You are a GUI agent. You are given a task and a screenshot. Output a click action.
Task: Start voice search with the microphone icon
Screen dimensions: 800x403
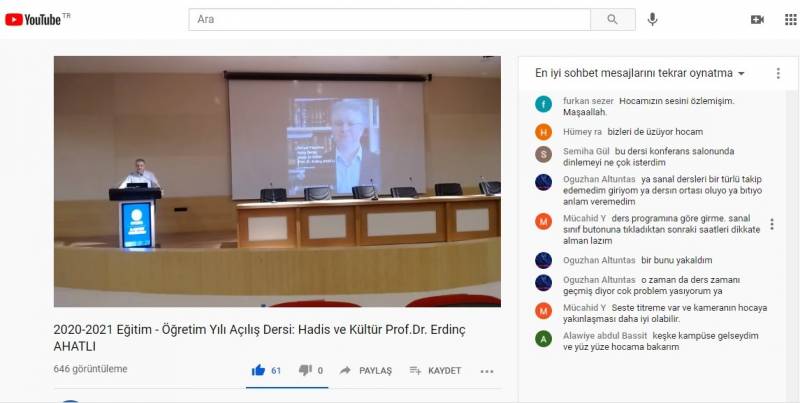tap(653, 19)
